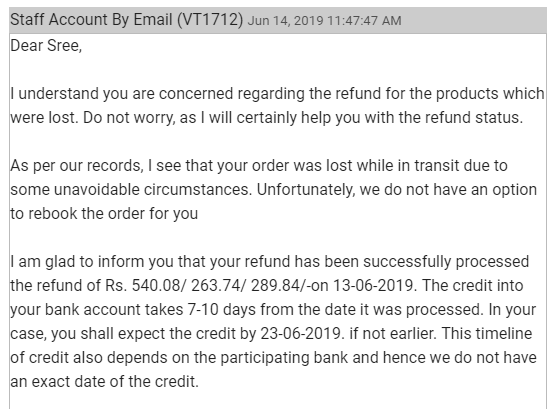Click the expected credit date 23-06-2019
The image size is (552, 409).
tap(301, 334)
